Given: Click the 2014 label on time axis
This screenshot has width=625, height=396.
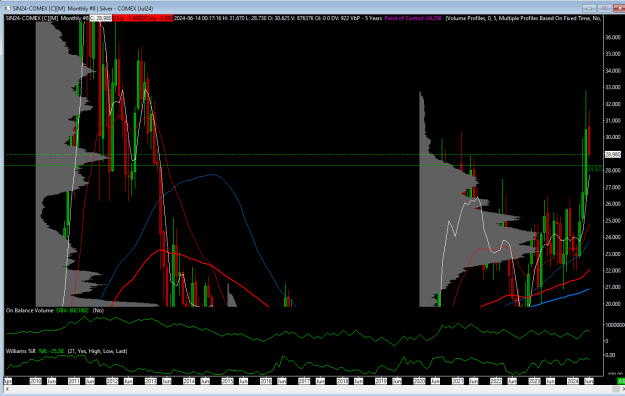Looking at the screenshot, I should click(189, 381).
